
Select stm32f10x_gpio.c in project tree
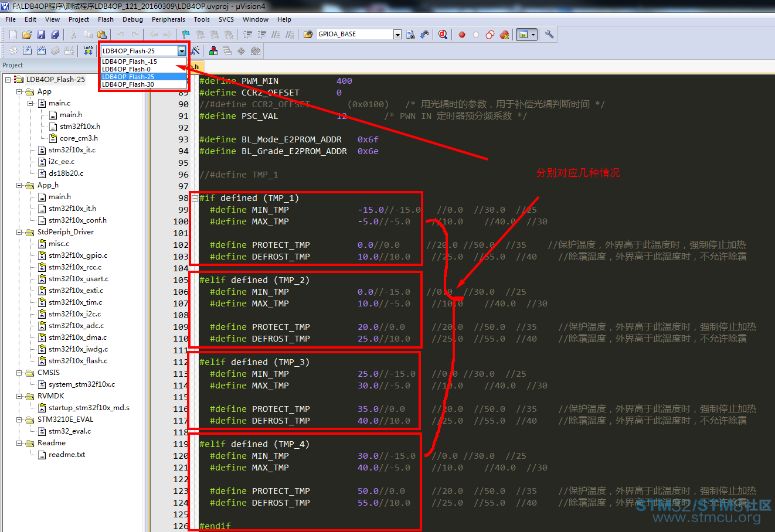click(78, 255)
